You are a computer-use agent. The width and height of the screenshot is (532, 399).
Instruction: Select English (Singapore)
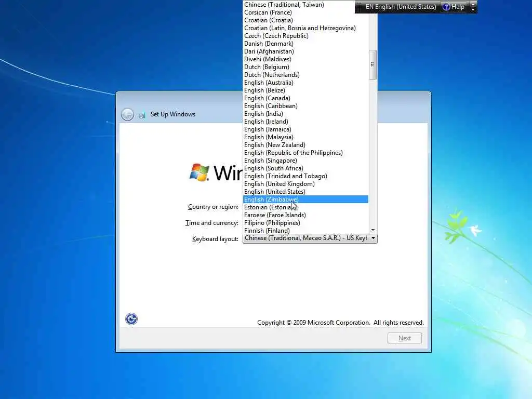[x=305, y=161]
